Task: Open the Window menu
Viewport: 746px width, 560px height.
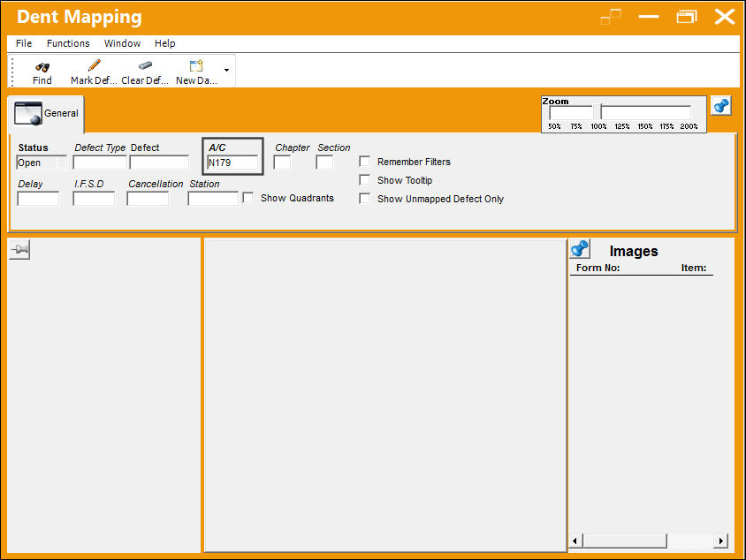Action: 122,43
